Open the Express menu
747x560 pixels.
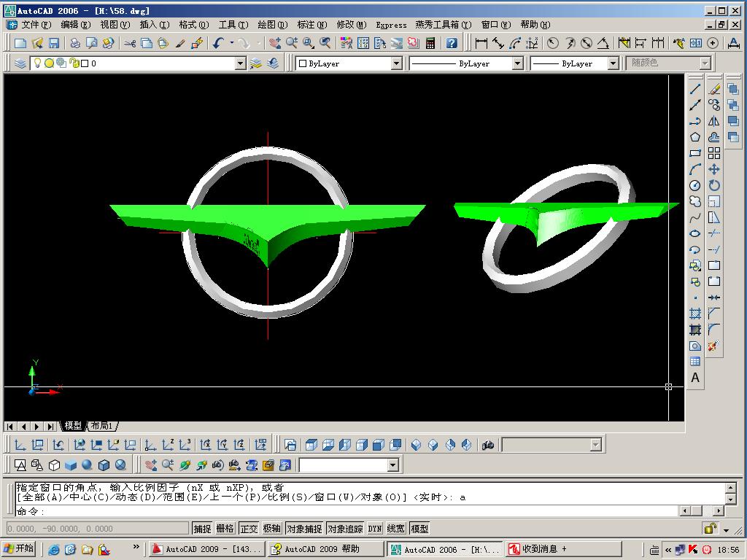tap(391, 25)
